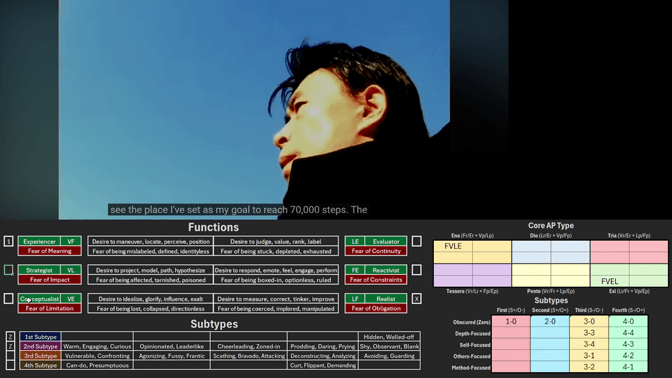Screen dimensions: 672x378
Task: Click the VF code cell
Action: [71, 241]
